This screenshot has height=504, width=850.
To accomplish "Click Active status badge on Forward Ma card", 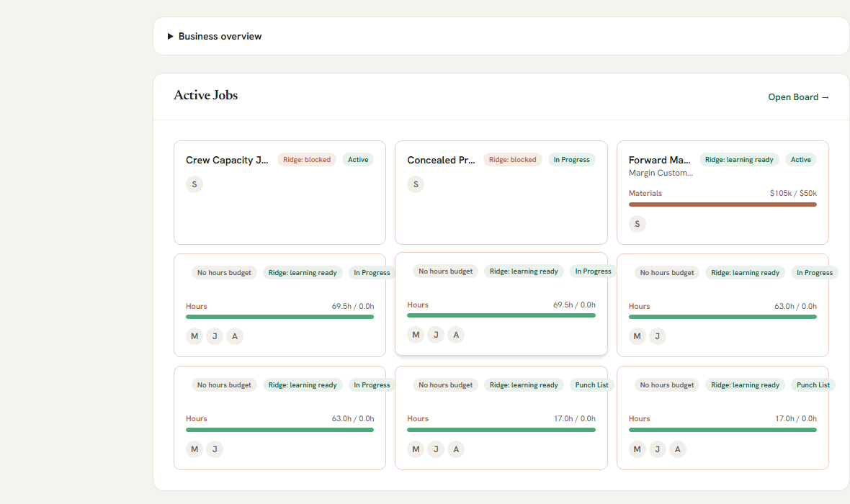I will pyautogui.click(x=801, y=160).
